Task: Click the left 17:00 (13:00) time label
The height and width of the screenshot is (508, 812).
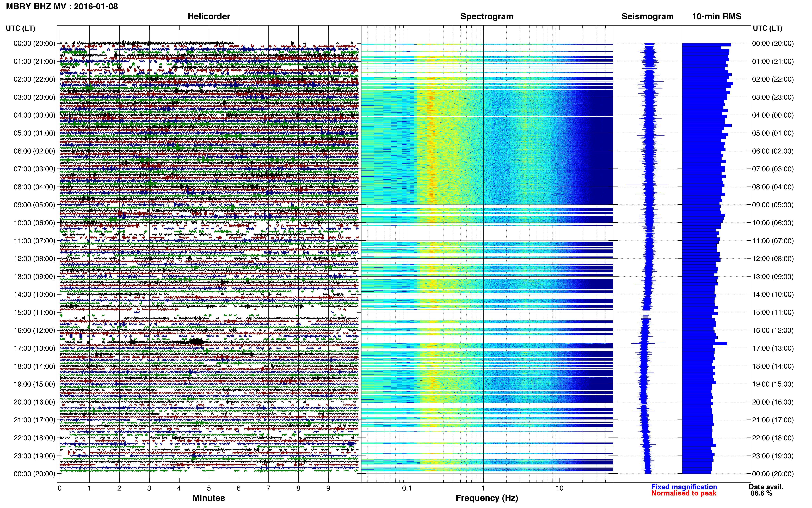Action: [x=34, y=348]
